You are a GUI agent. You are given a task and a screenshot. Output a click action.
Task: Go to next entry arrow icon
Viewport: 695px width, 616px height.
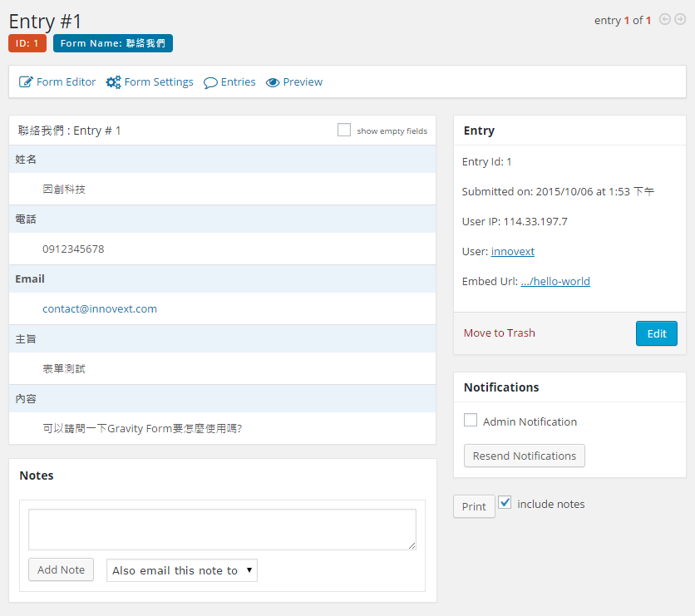tap(680, 20)
